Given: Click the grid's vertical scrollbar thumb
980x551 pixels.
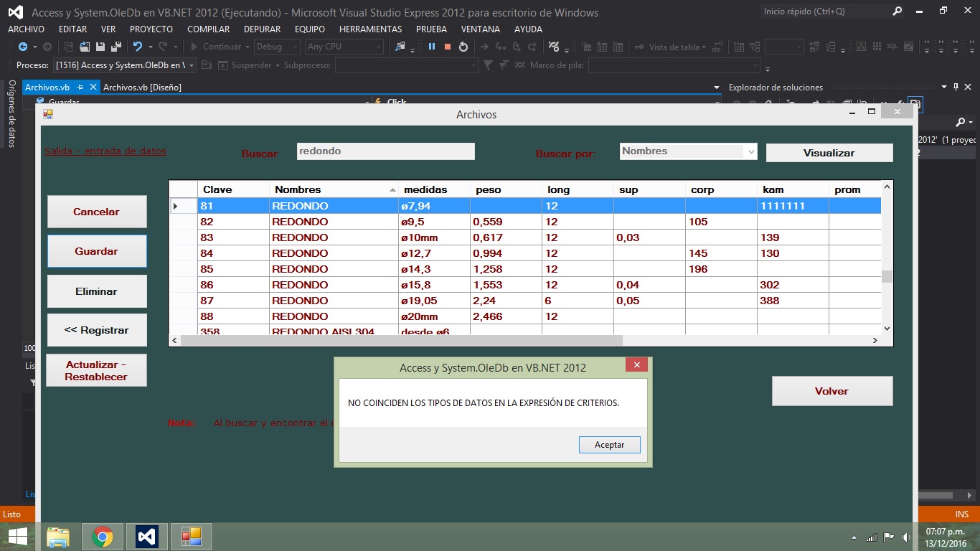Looking at the screenshot, I should coord(887,277).
